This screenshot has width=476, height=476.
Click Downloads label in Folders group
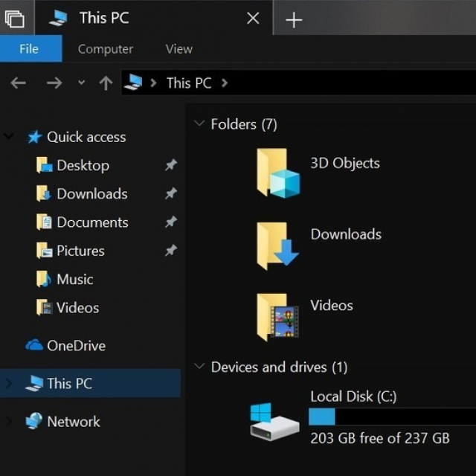(x=346, y=234)
